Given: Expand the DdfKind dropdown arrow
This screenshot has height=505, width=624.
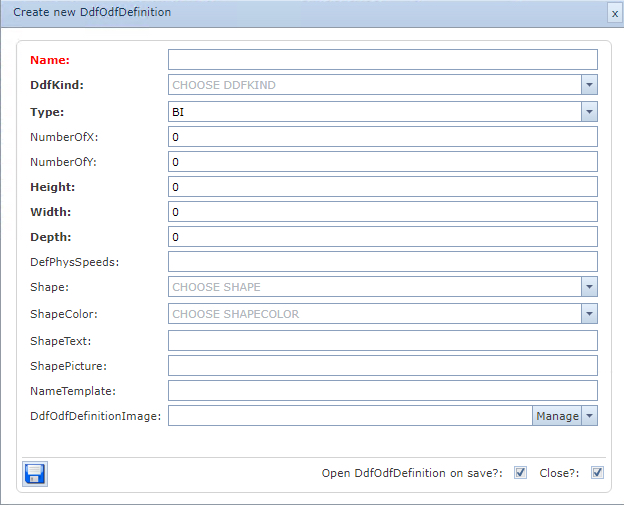Looking at the screenshot, I should tap(590, 85).
